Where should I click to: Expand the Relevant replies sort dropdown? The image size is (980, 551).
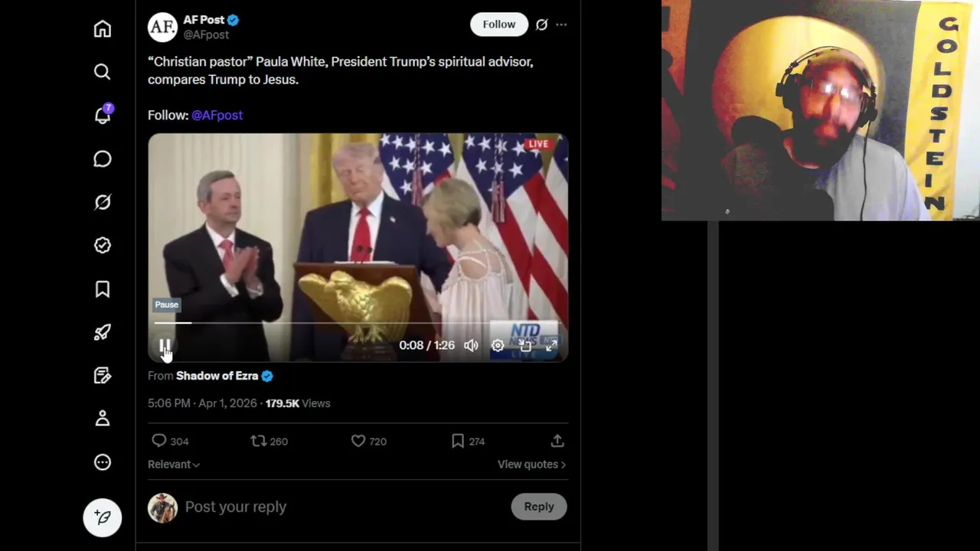pos(174,465)
